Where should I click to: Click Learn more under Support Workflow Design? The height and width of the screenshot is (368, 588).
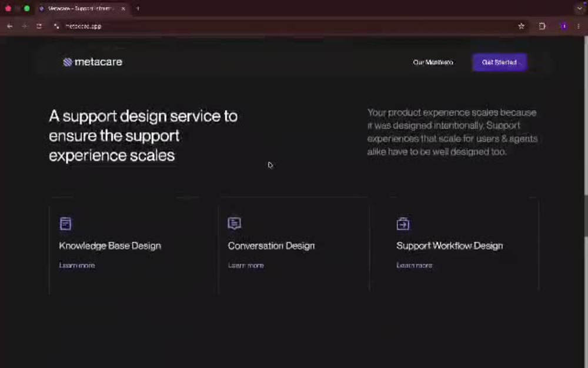point(415,265)
